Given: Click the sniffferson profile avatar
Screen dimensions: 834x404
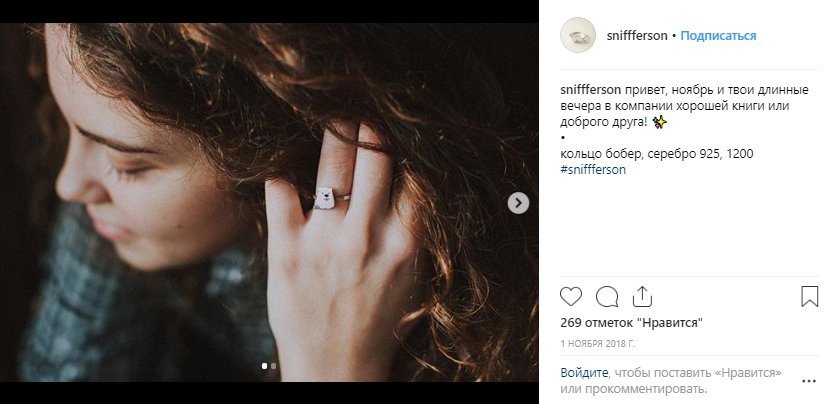Looking at the screenshot, I should (x=577, y=35).
